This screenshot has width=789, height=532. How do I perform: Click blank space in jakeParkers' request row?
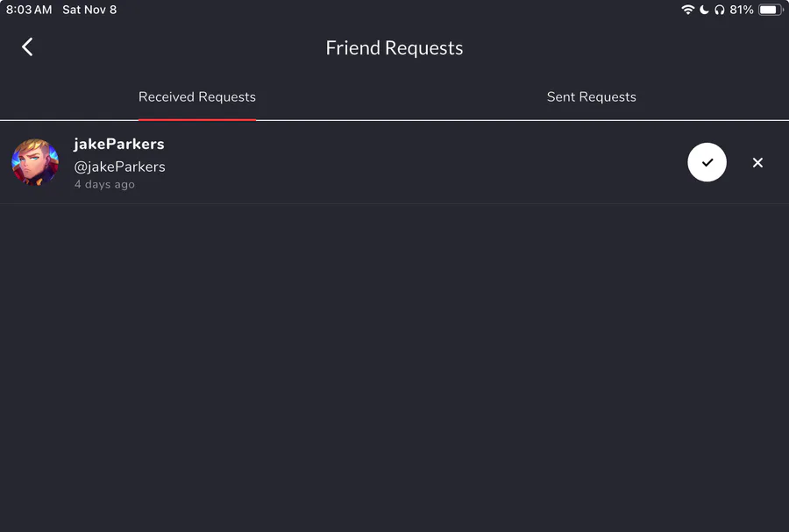pos(421,163)
